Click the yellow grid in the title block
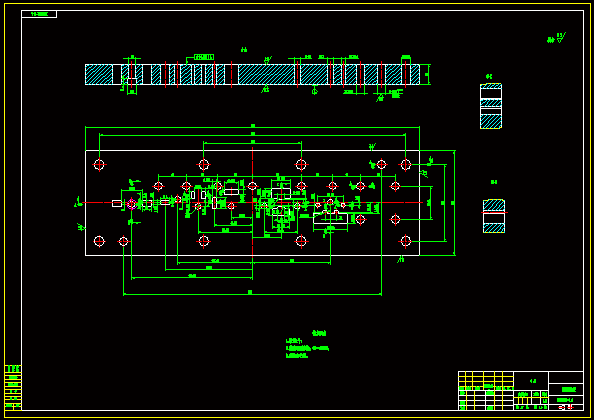The width and height of the screenshot is (594, 420). (486, 381)
